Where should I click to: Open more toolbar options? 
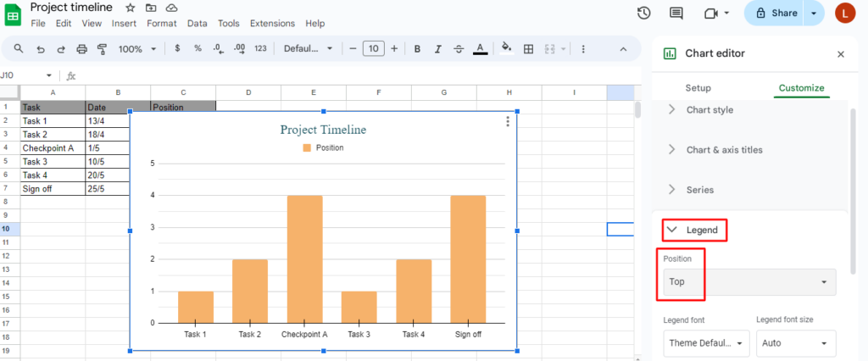pyautogui.click(x=583, y=49)
